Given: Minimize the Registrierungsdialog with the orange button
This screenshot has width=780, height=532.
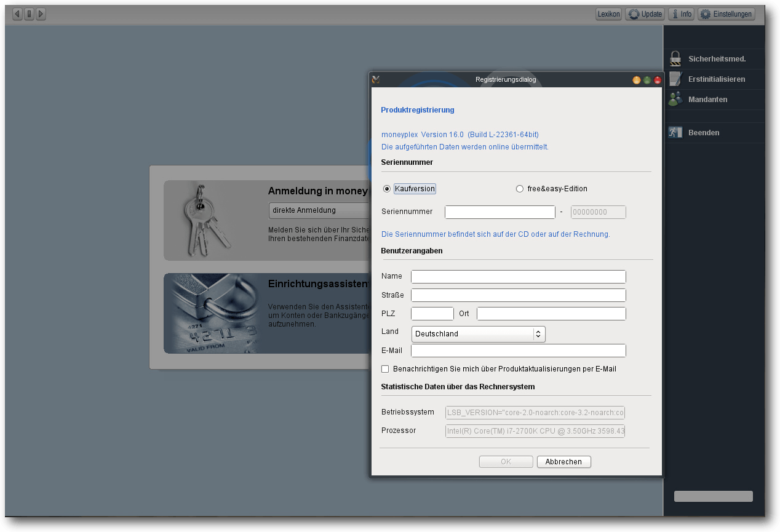Looking at the screenshot, I should (637, 80).
